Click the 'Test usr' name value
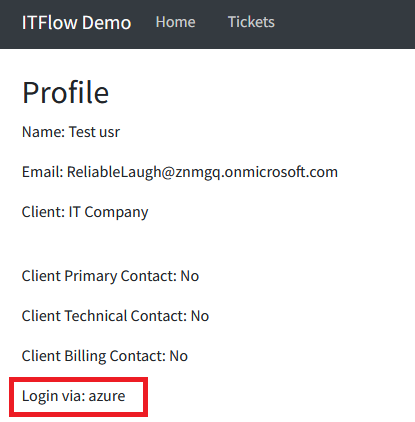This screenshot has height=422, width=415. (94, 132)
